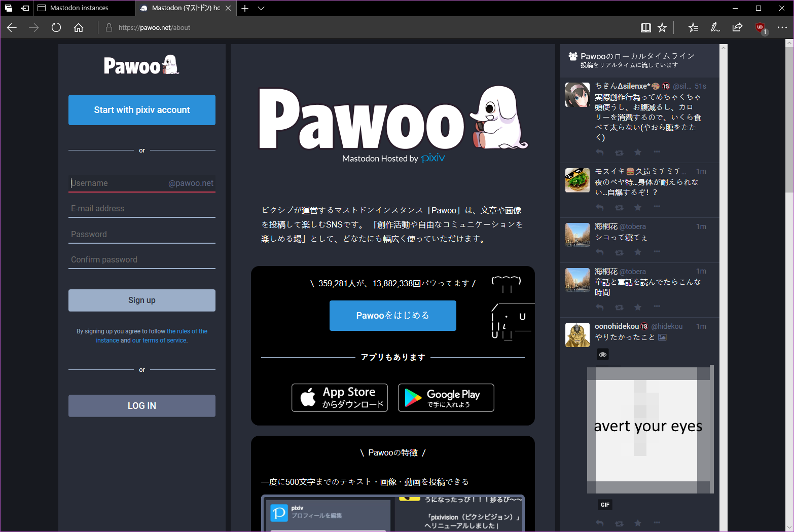Focus the Password field

click(x=142, y=235)
